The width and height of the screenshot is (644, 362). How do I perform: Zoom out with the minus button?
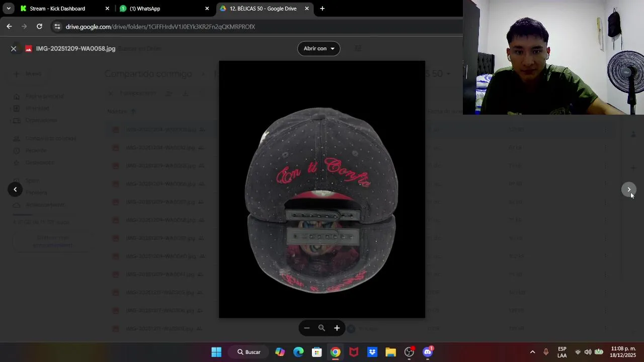tap(306, 328)
